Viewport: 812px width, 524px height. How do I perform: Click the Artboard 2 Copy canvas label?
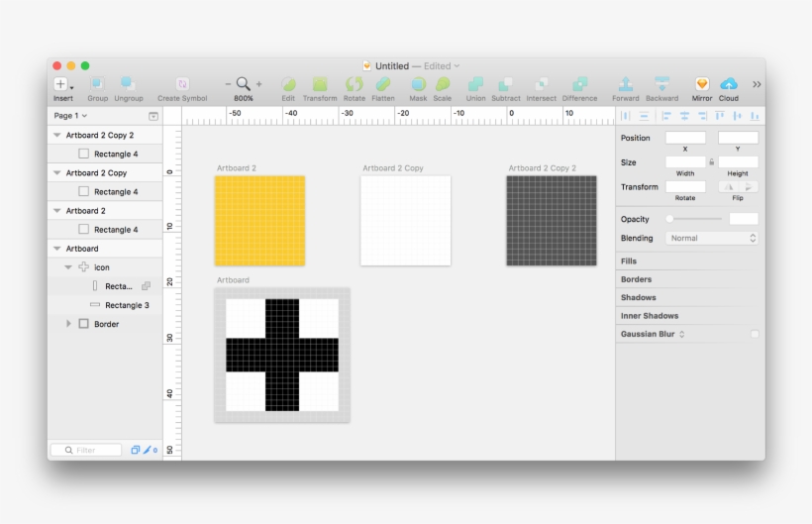[x=392, y=168]
